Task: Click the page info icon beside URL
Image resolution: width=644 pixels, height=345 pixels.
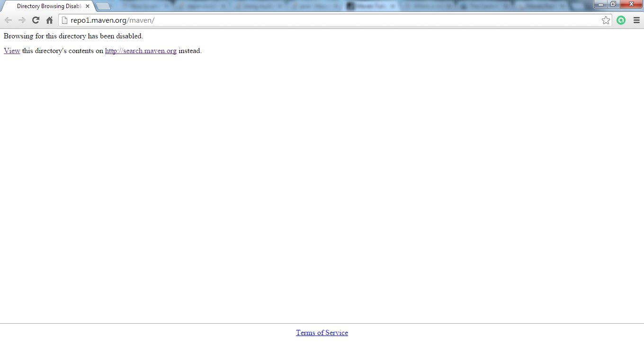Action: pos(65,20)
